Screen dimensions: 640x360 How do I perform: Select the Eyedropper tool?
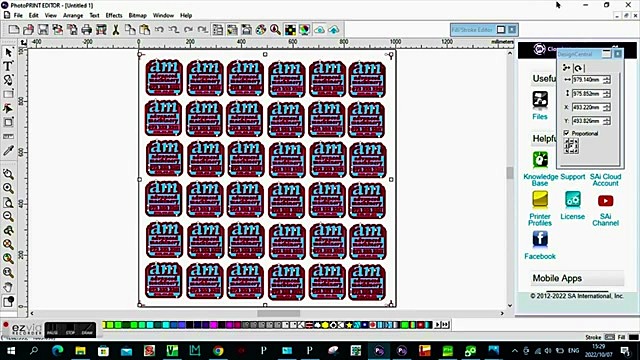[x=8, y=151]
